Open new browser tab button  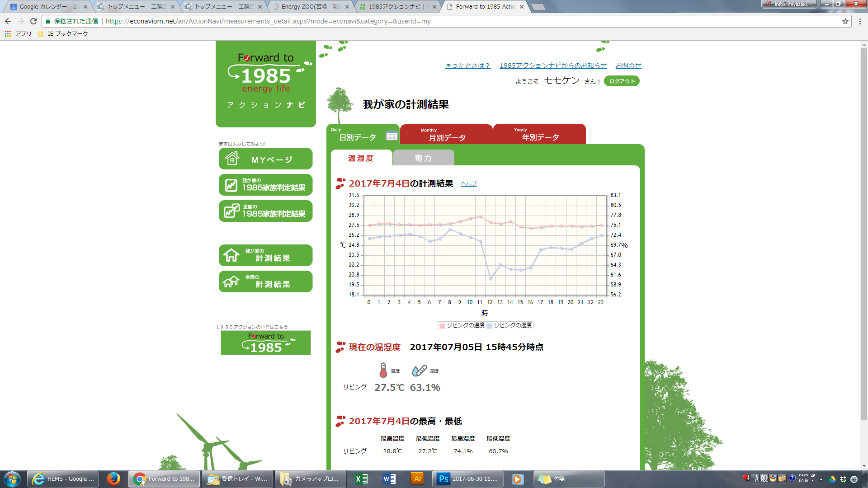click(538, 7)
